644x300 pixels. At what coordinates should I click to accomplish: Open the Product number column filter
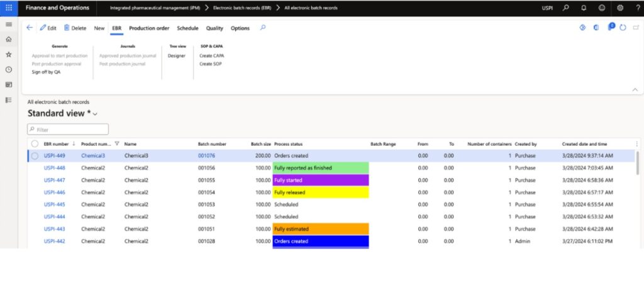point(116,144)
